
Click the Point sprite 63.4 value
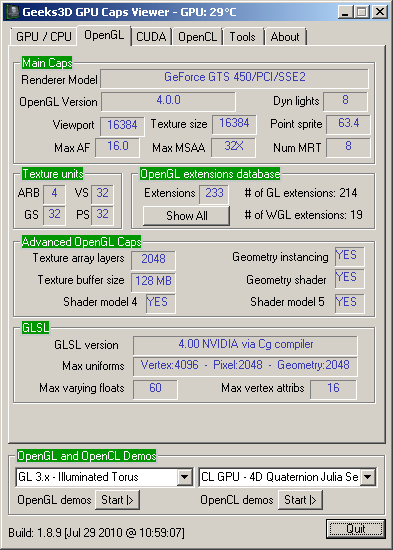click(x=348, y=124)
